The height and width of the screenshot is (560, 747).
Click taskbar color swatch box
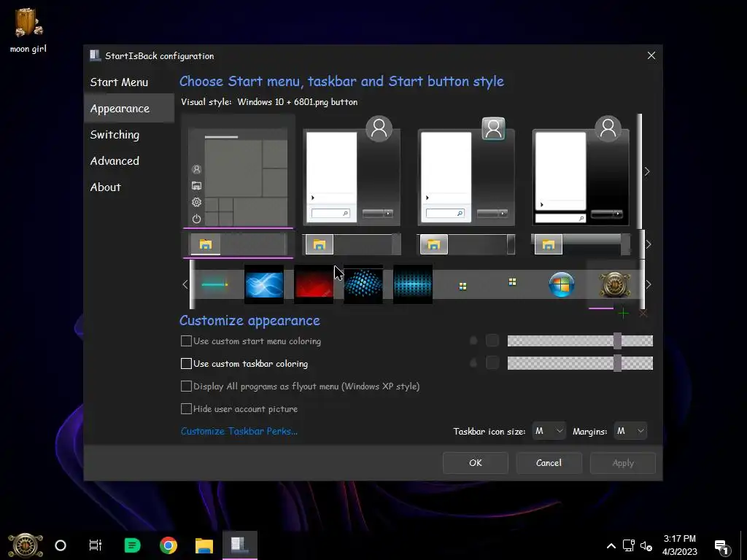(x=492, y=363)
